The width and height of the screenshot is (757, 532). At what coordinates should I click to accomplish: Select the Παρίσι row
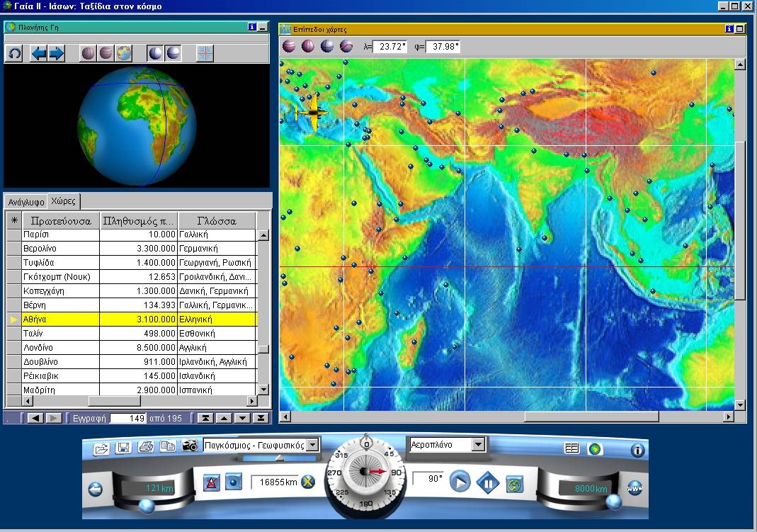[x=131, y=234]
